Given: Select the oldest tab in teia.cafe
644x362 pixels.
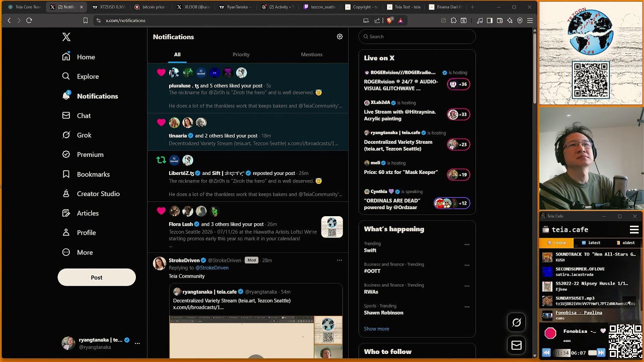Looking at the screenshot, I should [625, 243].
